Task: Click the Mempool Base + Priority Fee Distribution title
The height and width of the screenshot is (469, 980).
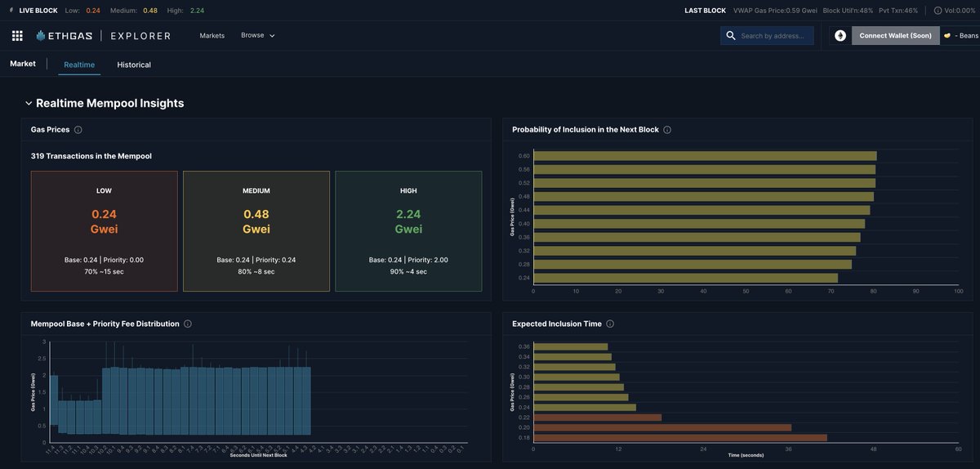Action: 105,324
